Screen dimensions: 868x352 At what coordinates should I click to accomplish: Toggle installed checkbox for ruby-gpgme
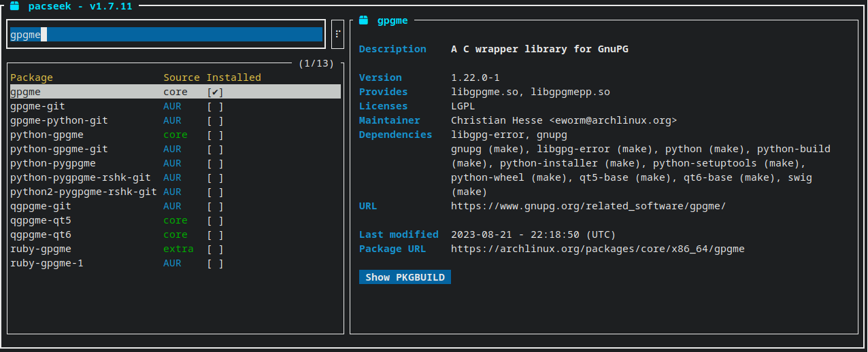tap(215, 249)
